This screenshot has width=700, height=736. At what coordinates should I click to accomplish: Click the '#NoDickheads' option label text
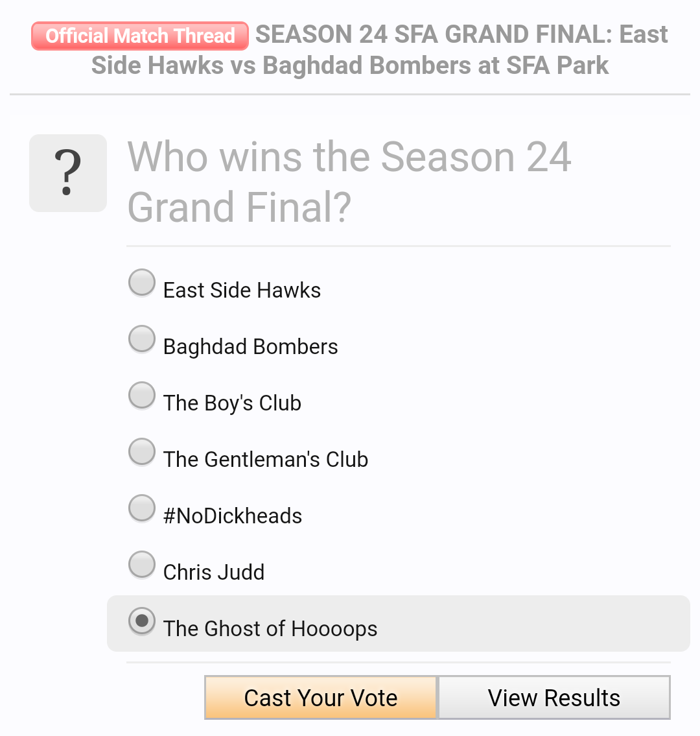(233, 516)
